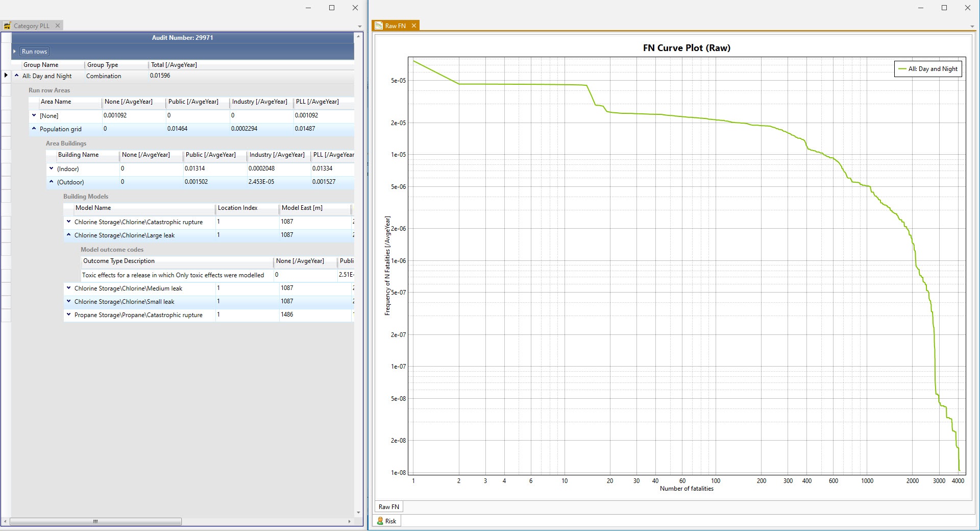Click the Category PLL tab document icon
The height and width of the screenshot is (531, 980).
point(7,26)
